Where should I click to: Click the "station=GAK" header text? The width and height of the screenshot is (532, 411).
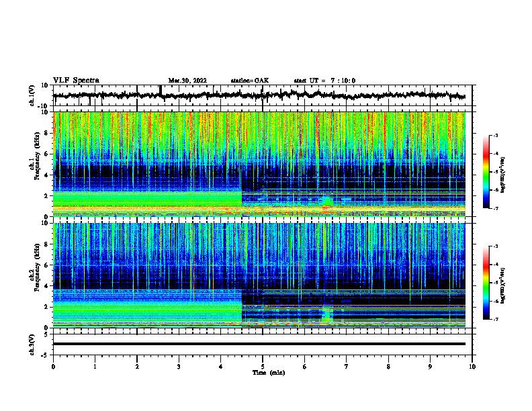250,81
